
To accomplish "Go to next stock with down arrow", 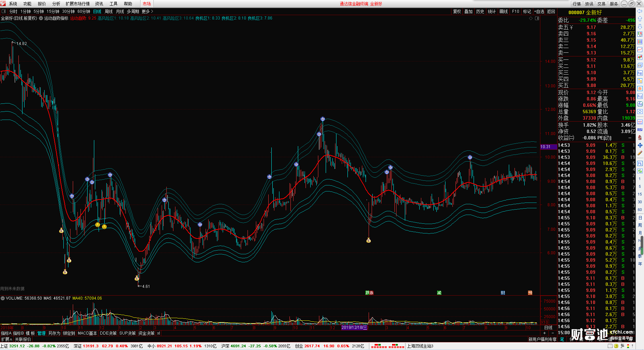I will click(x=640, y=26).
